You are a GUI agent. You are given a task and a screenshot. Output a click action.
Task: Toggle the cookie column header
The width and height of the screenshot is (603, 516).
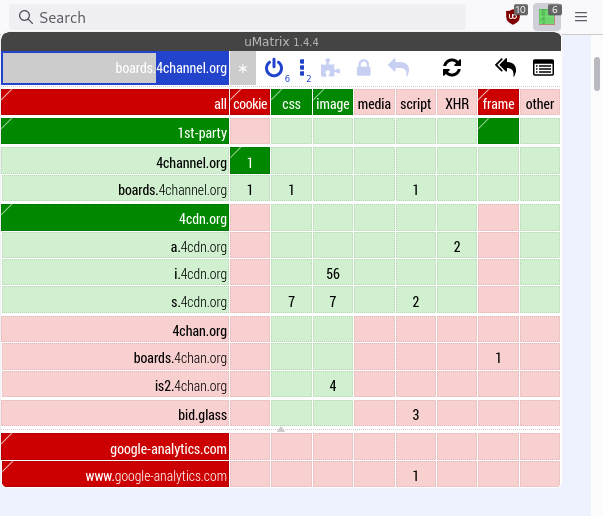250,102
